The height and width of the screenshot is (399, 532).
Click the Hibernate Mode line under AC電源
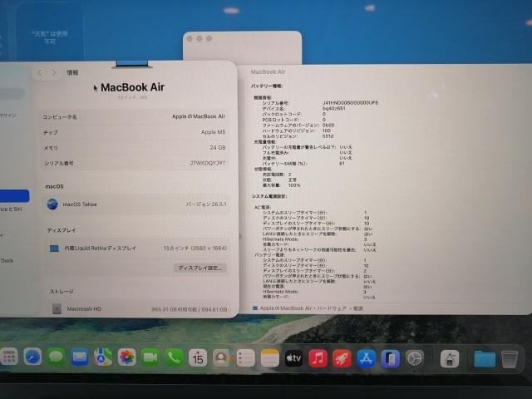315,239
